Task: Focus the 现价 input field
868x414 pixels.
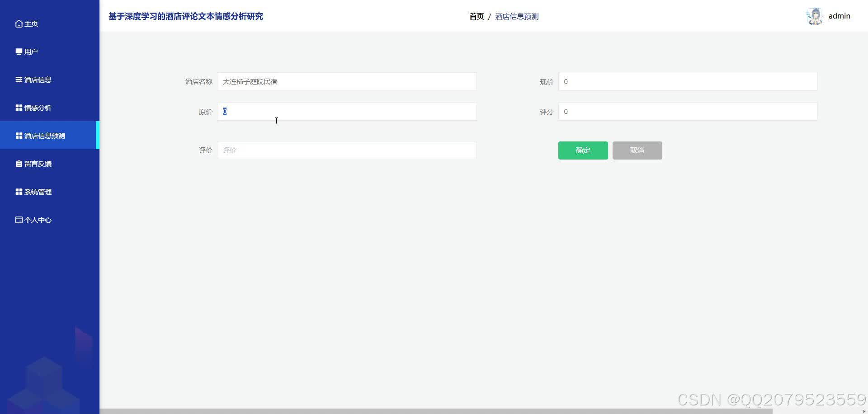Action: [688, 82]
